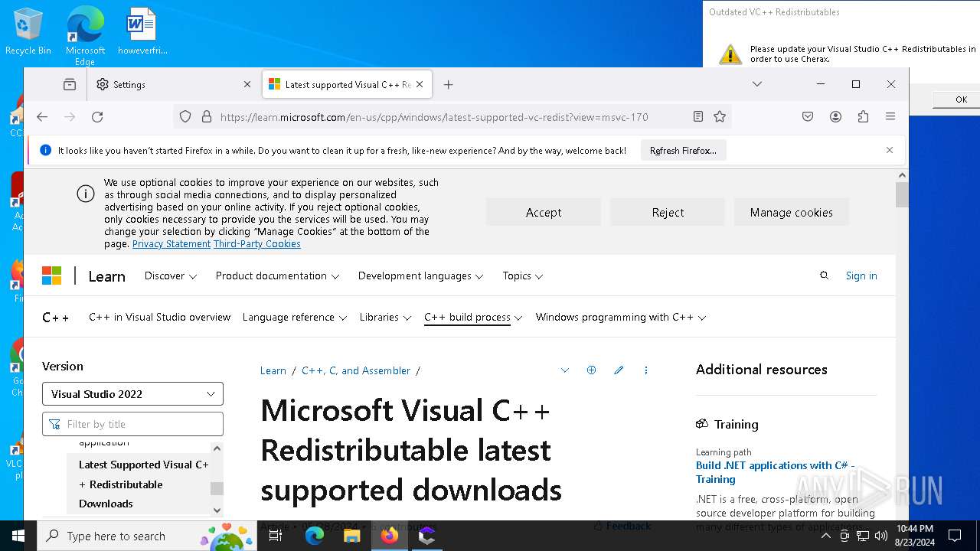Open File Explorer from the taskbar

[352, 536]
